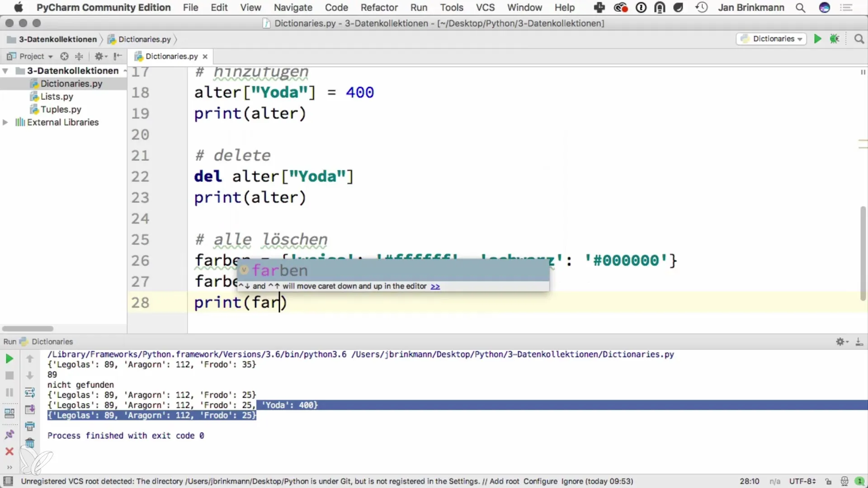This screenshot has height=488, width=868.
Task: Toggle file read-only lock icon
Action: click(828, 482)
